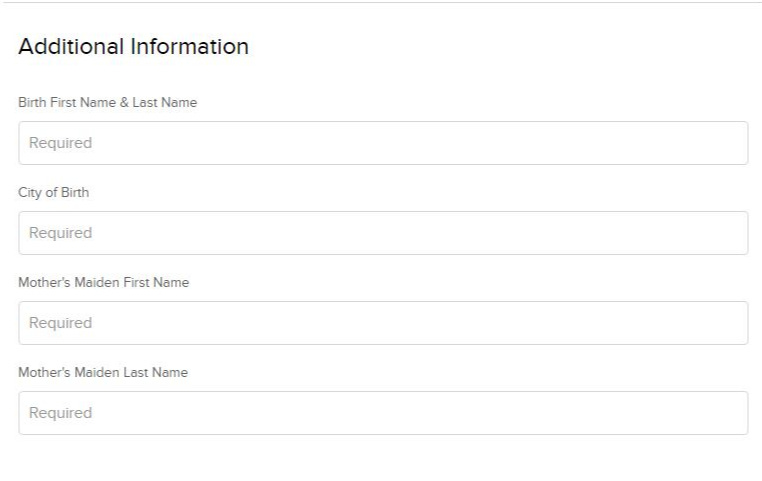Click the 'Birth First Name & Last Name' label
This screenshot has height=481, width=762.
(x=107, y=103)
